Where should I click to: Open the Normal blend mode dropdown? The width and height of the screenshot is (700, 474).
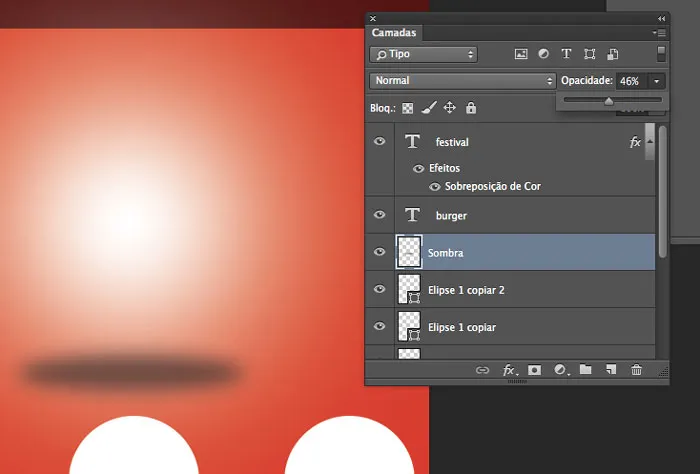point(462,81)
